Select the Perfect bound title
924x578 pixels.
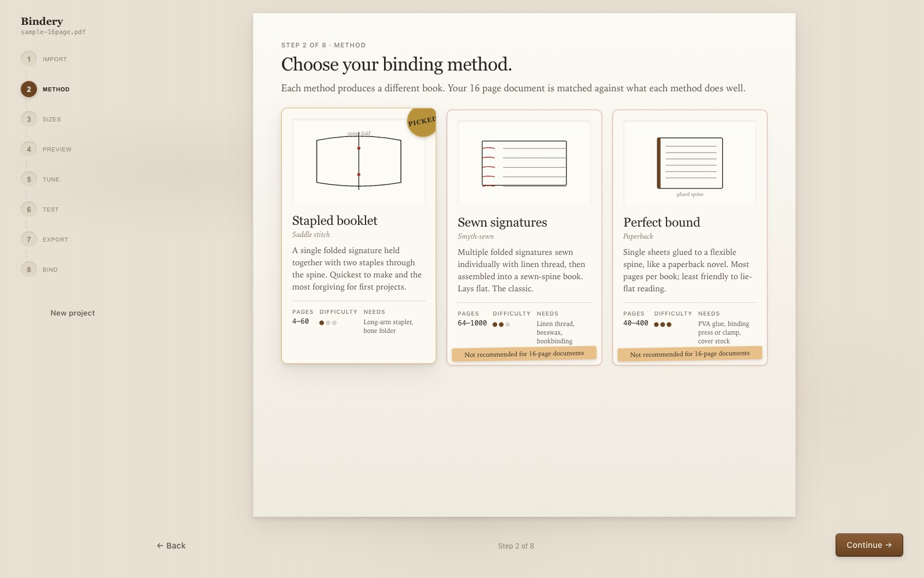tap(662, 223)
